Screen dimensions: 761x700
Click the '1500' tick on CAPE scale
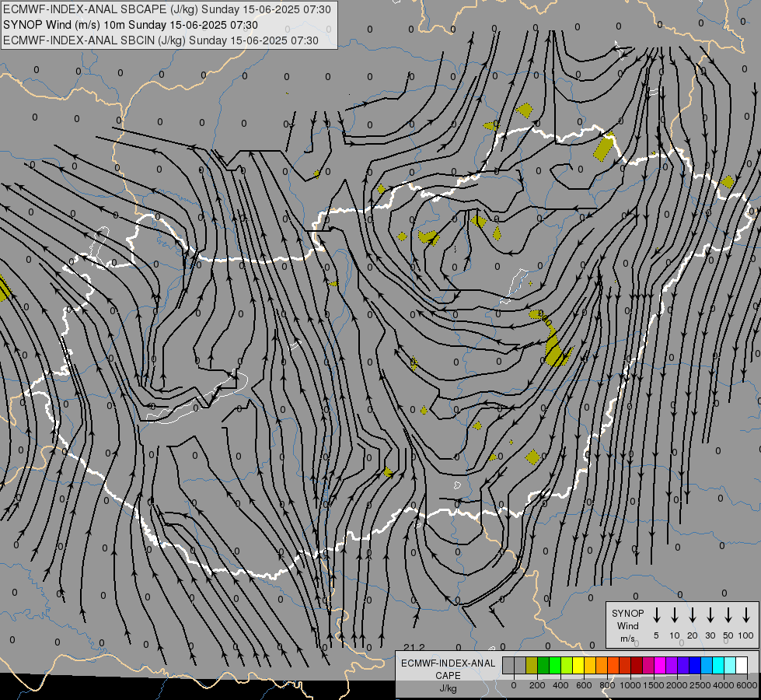click(654, 685)
